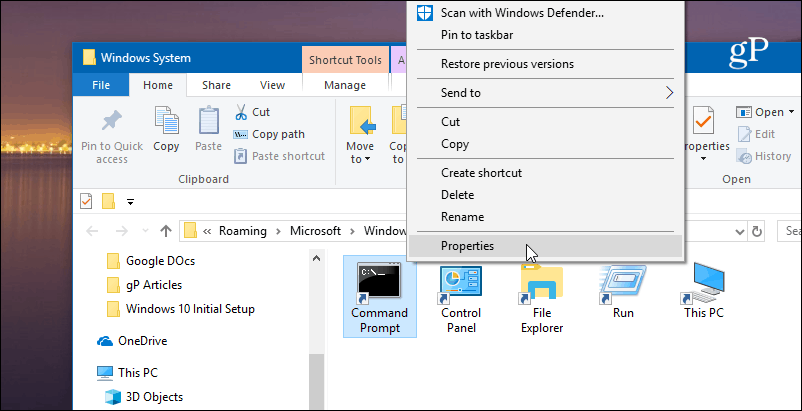The image size is (802, 411).
Task: Click the navigation pane scrollbar thumb
Action: (x=316, y=381)
